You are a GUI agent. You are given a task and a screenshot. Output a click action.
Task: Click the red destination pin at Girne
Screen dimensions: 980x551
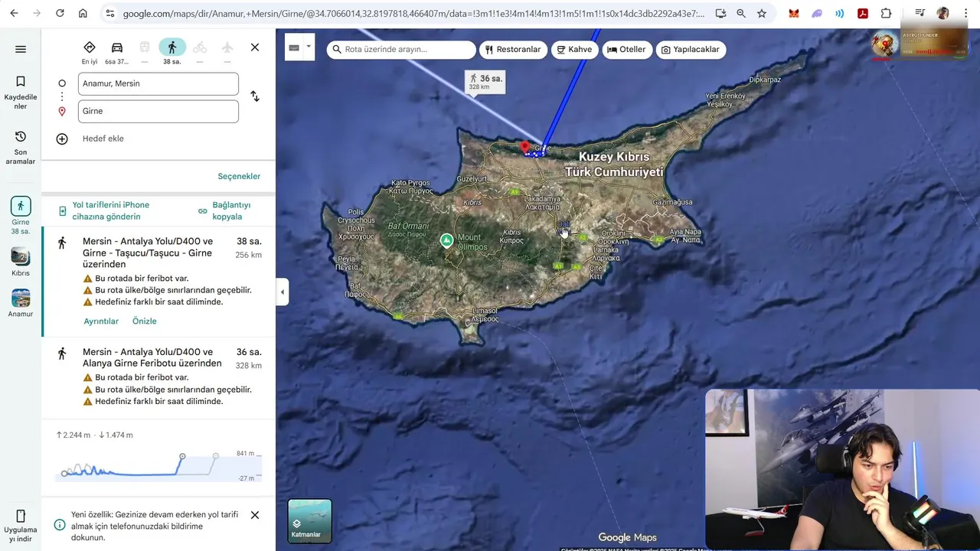[524, 146]
